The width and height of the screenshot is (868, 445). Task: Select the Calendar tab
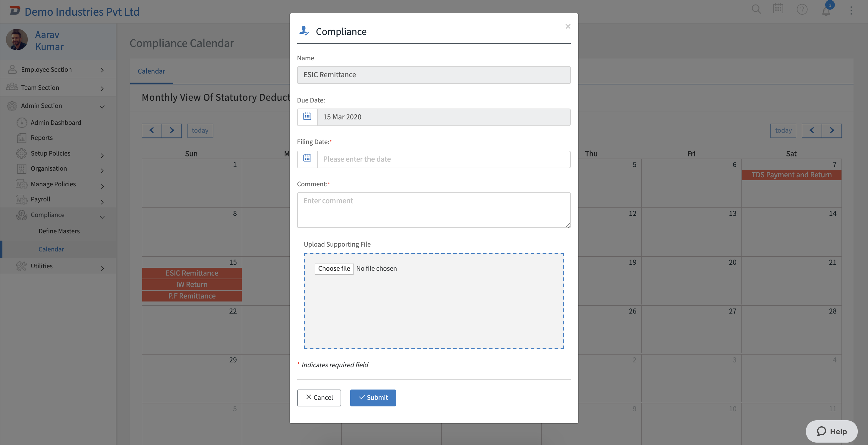(151, 71)
